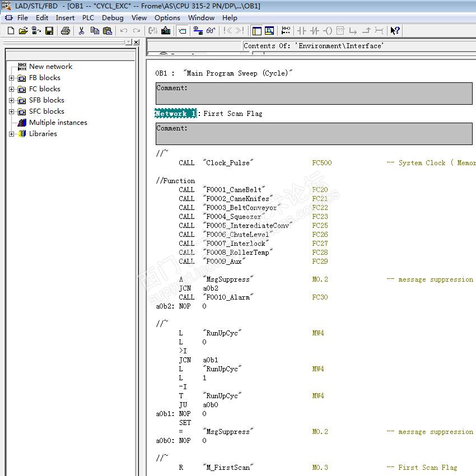Expand the Libraries tree node

coord(11,134)
